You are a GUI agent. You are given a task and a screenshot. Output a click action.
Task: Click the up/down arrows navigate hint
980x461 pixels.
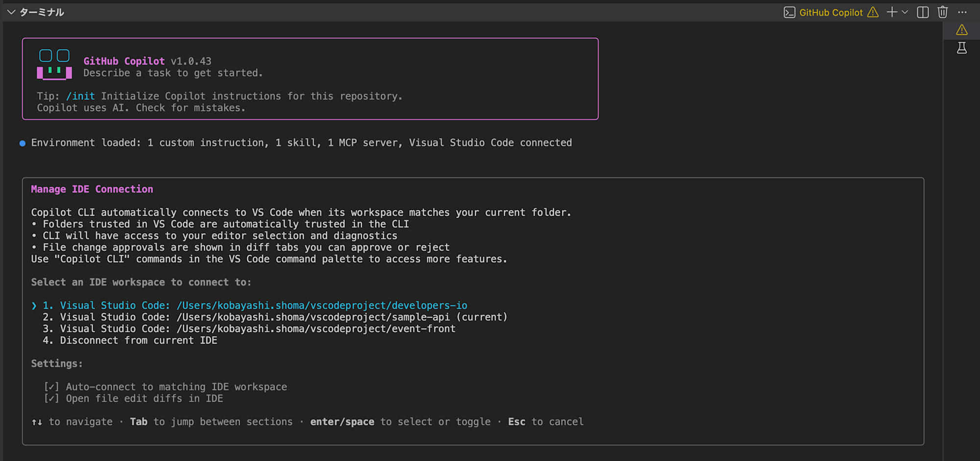tap(72, 422)
